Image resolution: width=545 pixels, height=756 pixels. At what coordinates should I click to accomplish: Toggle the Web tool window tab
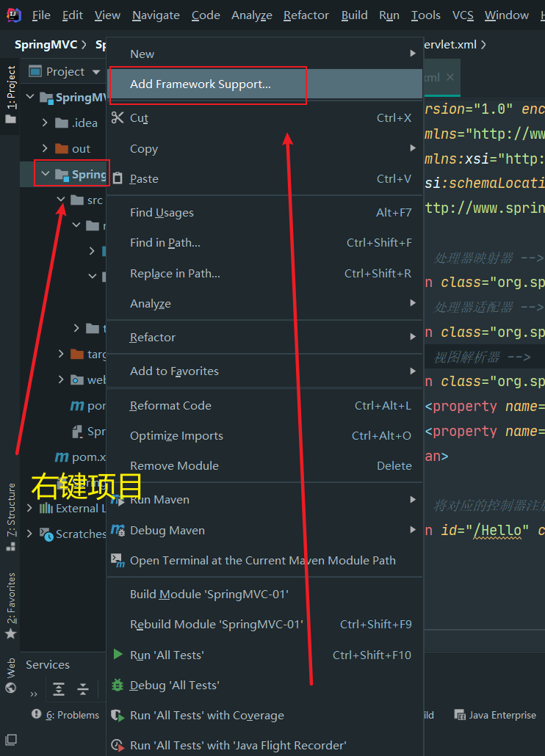pyautogui.click(x=10, y=675)
